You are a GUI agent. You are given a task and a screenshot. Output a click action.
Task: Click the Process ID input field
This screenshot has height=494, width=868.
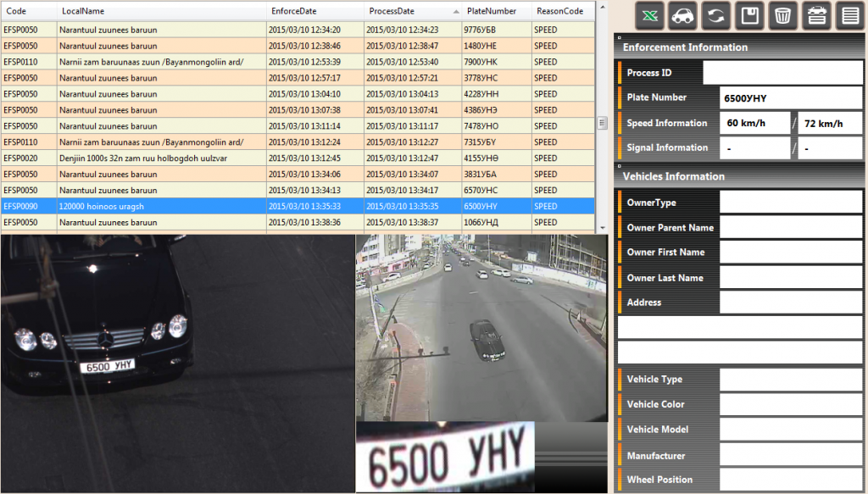coord(782,73)
